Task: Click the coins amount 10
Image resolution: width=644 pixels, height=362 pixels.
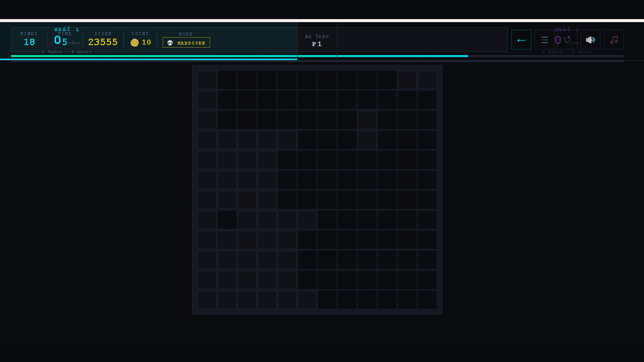Action: click(146, 42)
